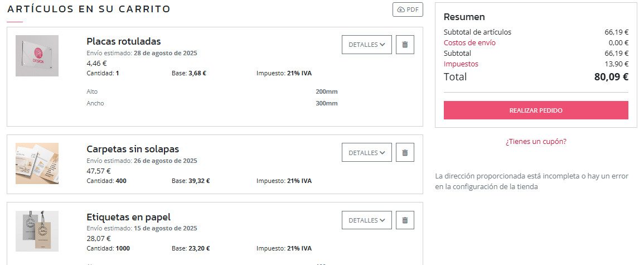The width and height of the screenshot is (644, 265).
Task: Click the Total amount 80,09 €
Action: tap(611, 77)
